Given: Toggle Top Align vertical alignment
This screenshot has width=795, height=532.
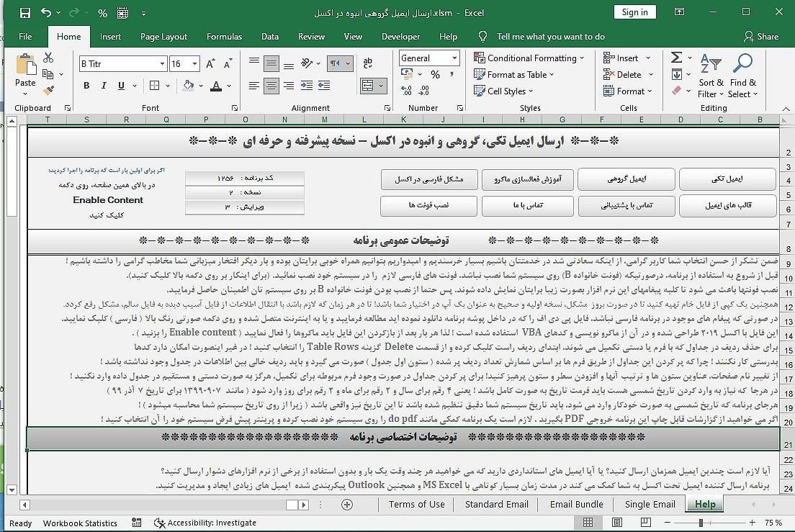Looking at the screenshot, I should 254,61.
